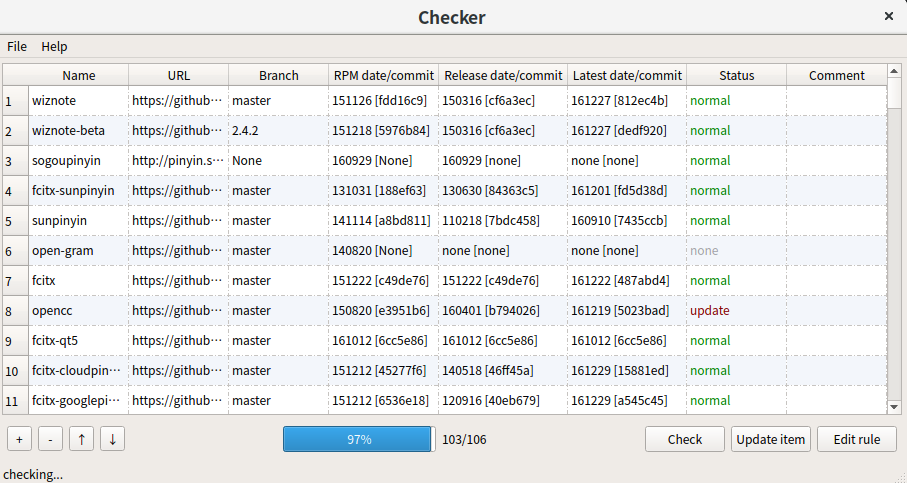907x483 pixels.
Task: Click the Comment column header
Action: (x=836, y=75)
